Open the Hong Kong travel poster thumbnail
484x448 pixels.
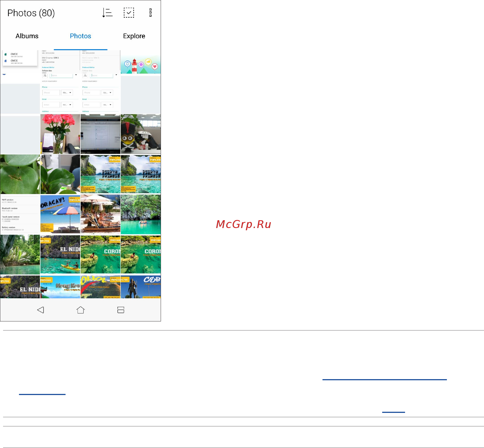click(x=60, y=287)
